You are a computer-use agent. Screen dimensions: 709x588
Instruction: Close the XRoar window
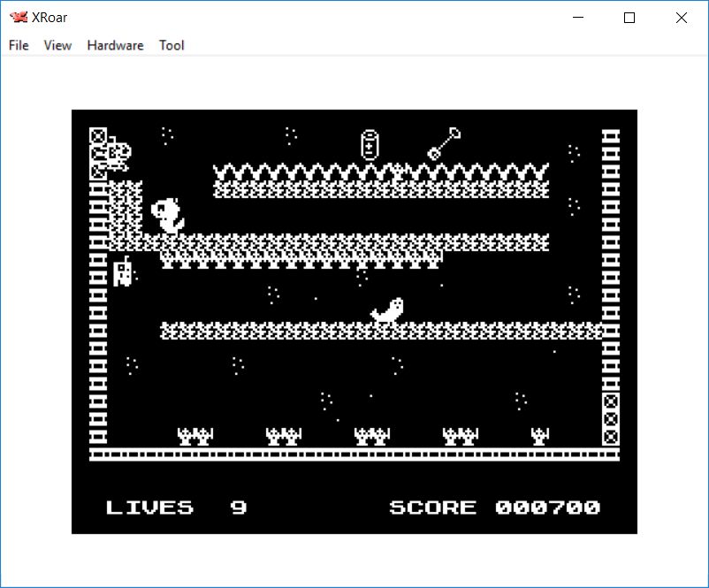(x=681, y=18)
